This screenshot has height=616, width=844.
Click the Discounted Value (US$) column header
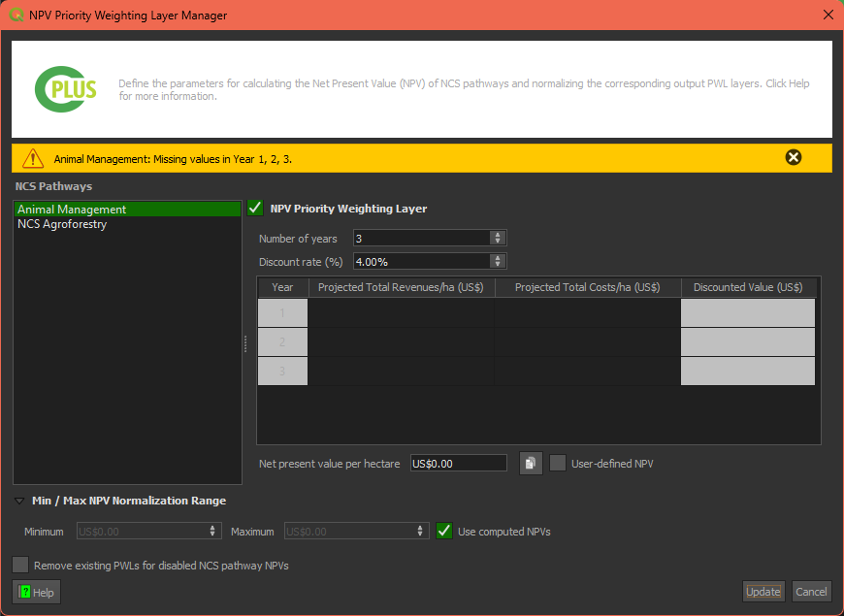(x=748, y=287)
